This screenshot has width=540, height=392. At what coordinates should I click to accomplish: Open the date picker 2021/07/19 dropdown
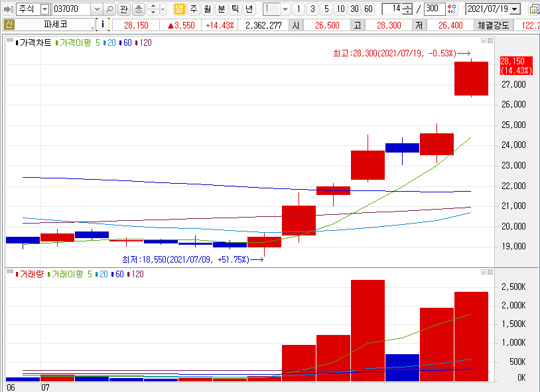[515, 9]
